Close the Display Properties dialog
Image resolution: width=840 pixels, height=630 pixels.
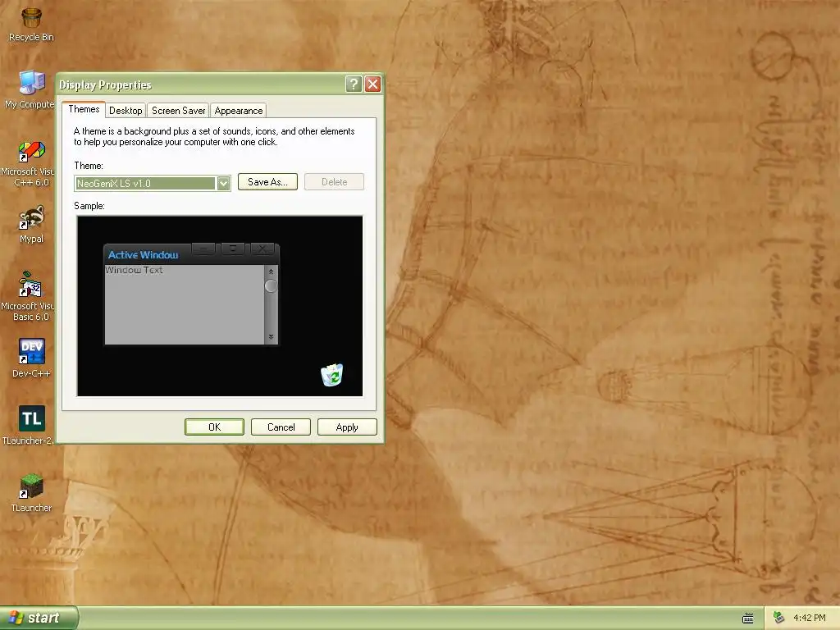point(373,84)
